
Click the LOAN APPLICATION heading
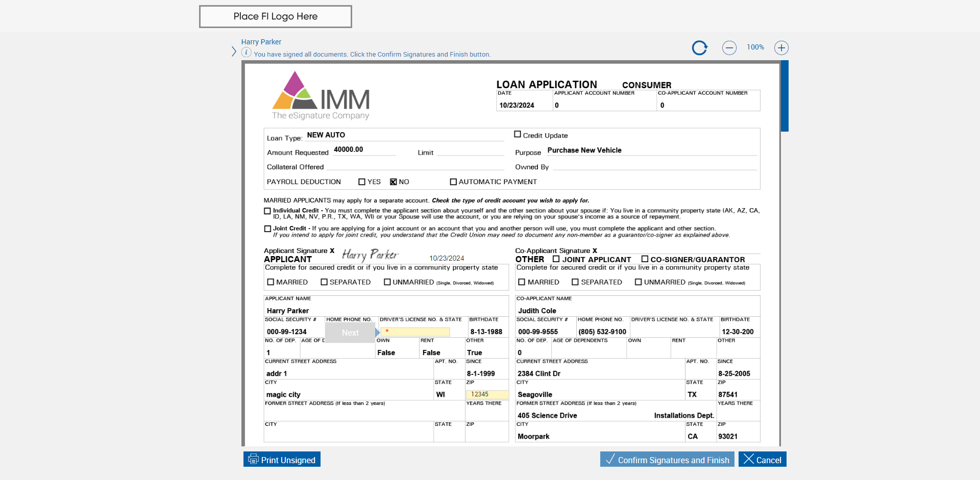pyautogui.click(x=547, y=84)
